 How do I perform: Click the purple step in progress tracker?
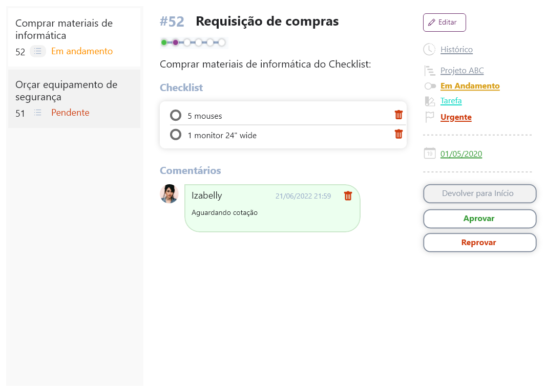tap(175, 42)
